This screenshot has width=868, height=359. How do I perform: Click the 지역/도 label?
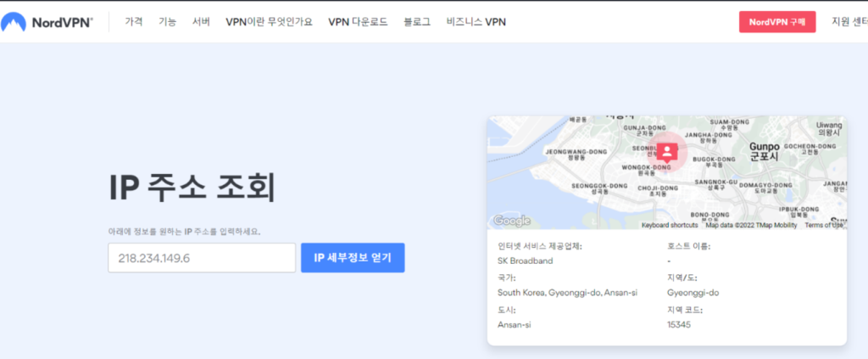click(x=682, y=278)
